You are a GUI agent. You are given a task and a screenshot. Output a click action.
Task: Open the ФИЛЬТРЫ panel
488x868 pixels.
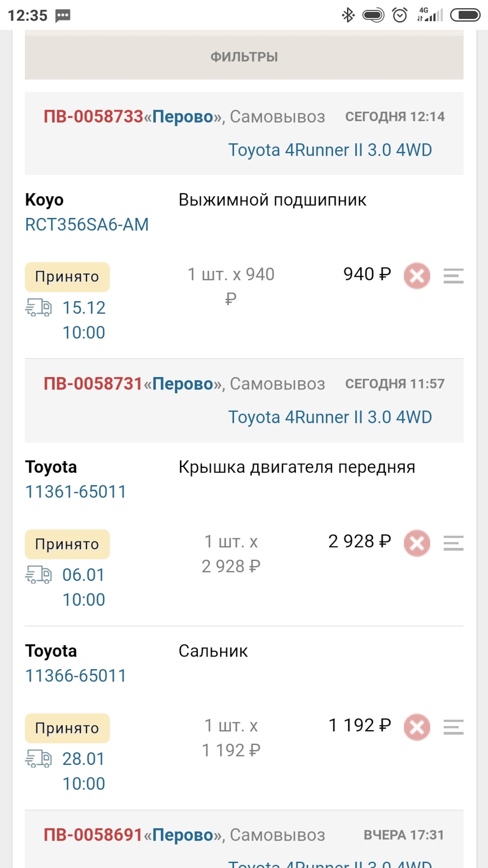[x=244, y=56]
